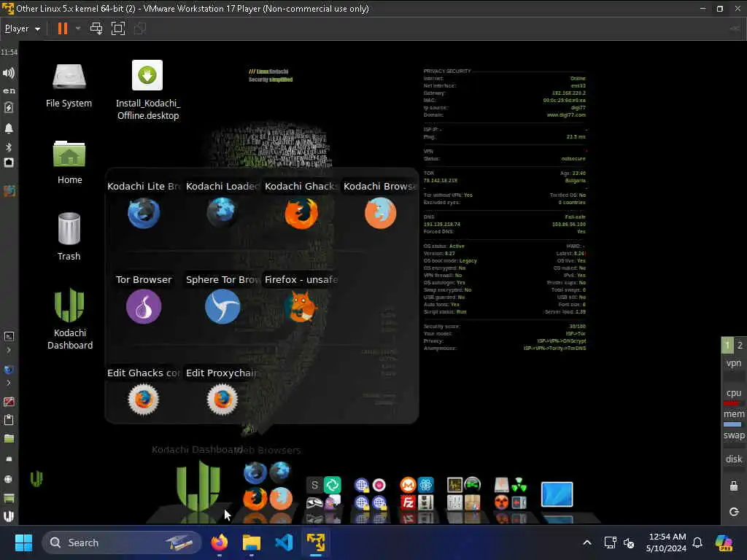Open Edit Ghacks config item
This screenshot has height=560, width=747.
144,400
